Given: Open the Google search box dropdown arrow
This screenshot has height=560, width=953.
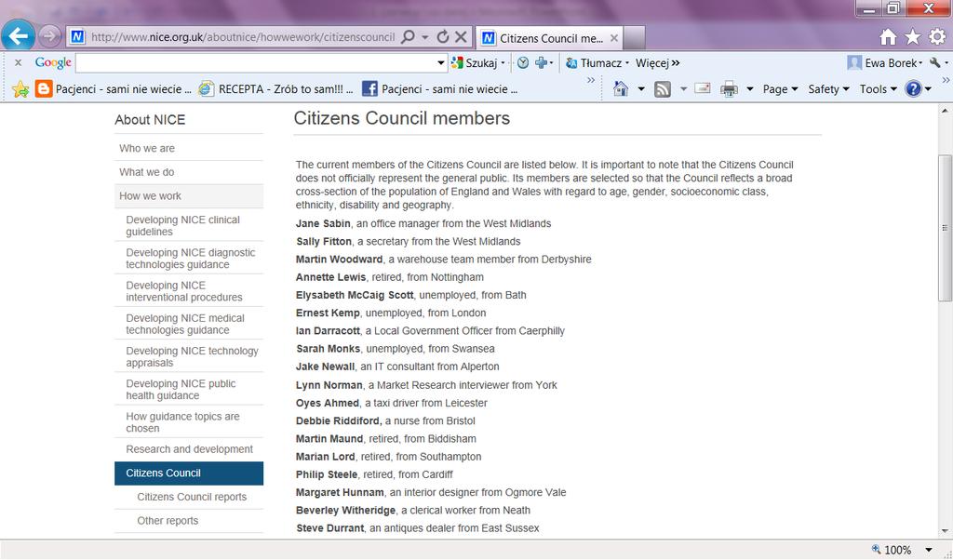Looking at the screenshot, I should point(441,62).
